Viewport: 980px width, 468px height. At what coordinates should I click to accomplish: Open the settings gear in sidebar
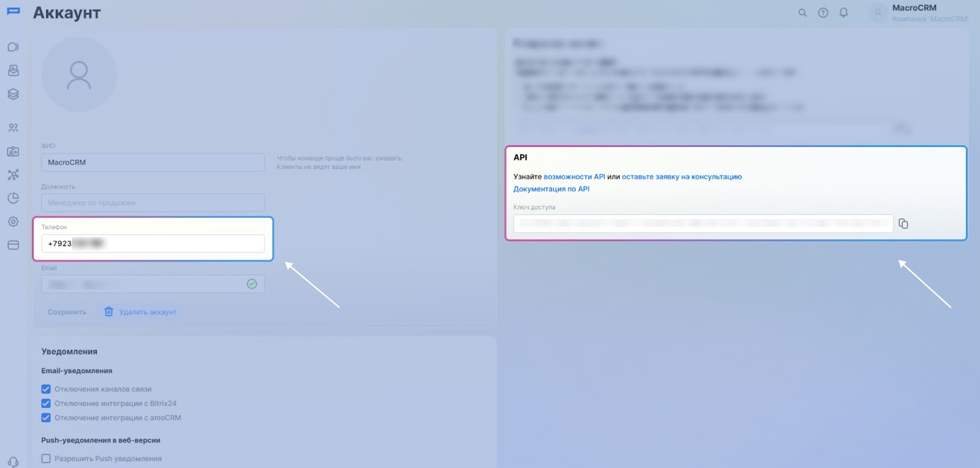point(13,222)
